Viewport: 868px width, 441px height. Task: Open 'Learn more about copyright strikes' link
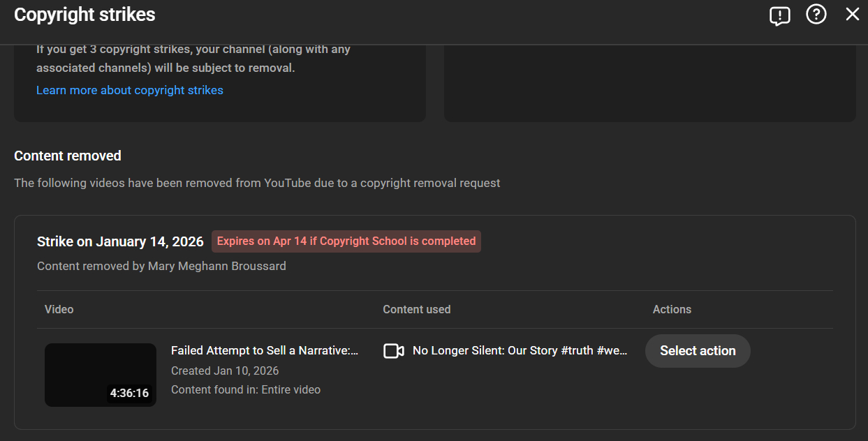pyautogui.click(x=130, y=90)
